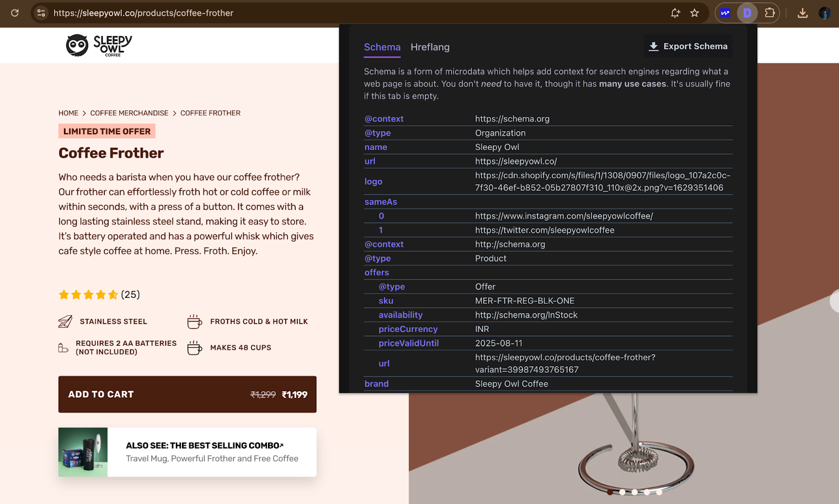Click the stainless steel feature icon

pos(65,321)
